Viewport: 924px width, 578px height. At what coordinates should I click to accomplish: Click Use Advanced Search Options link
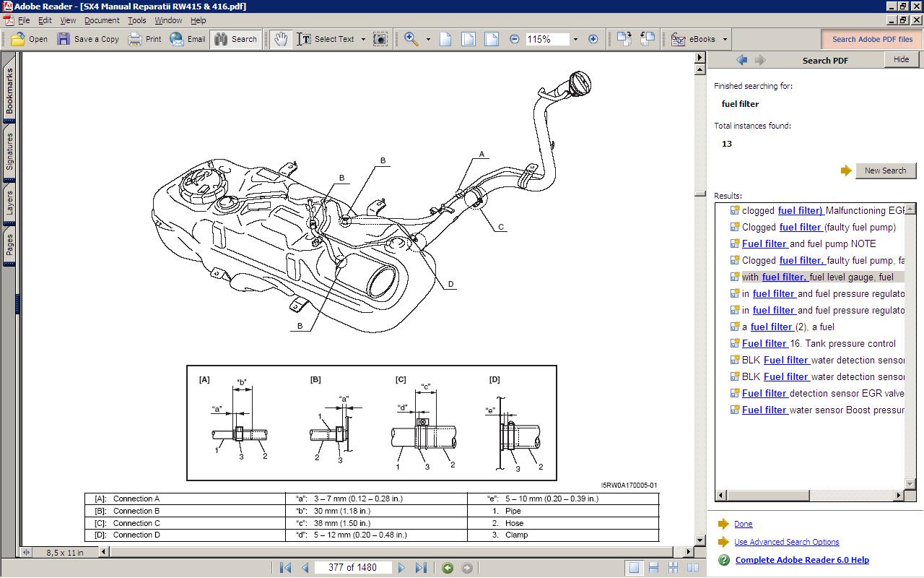click(x=786, y=542)
